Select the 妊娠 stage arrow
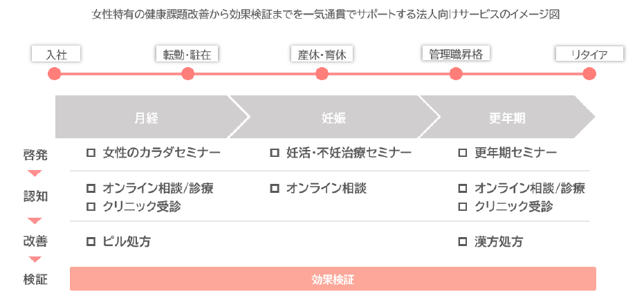 click(333, 118)
